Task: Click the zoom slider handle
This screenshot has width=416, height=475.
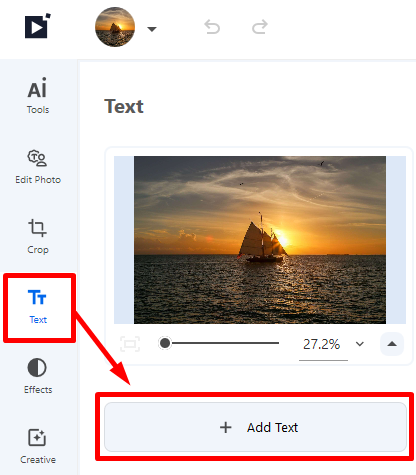Action: click(165, 343)
